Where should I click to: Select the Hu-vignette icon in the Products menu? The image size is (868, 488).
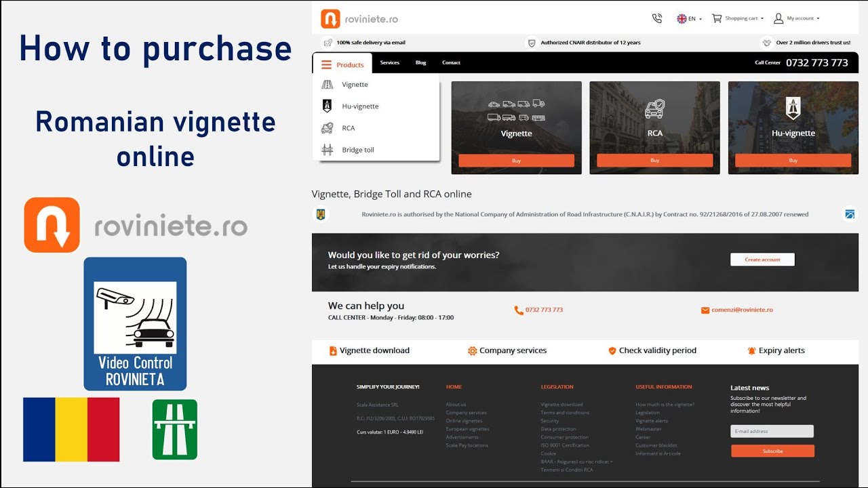(328, 106)
